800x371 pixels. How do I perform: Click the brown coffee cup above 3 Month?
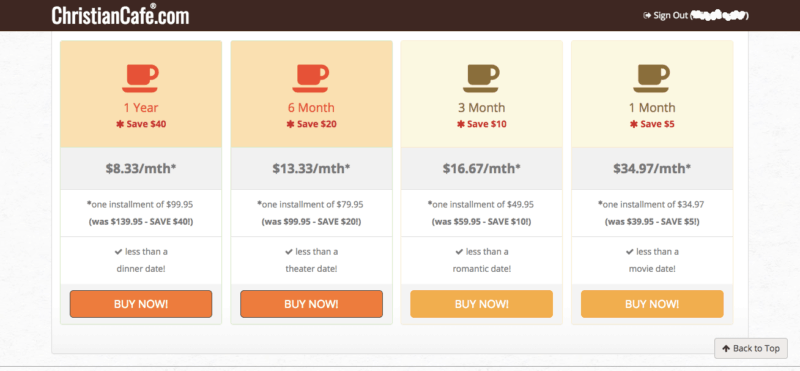tap(481, 79)
